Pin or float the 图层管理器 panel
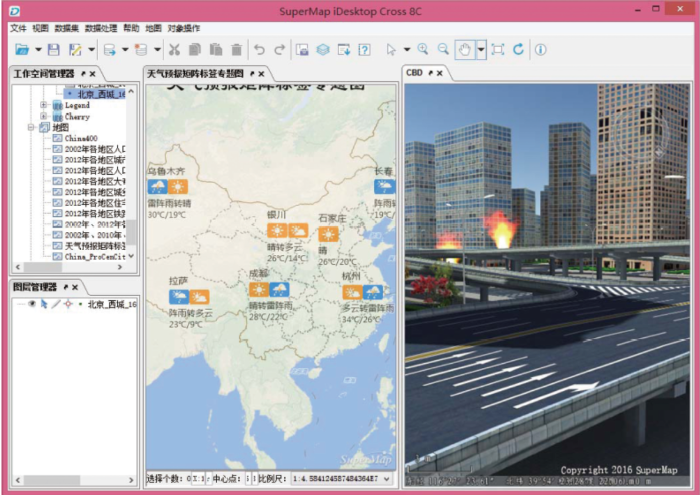 coord(66,287)
